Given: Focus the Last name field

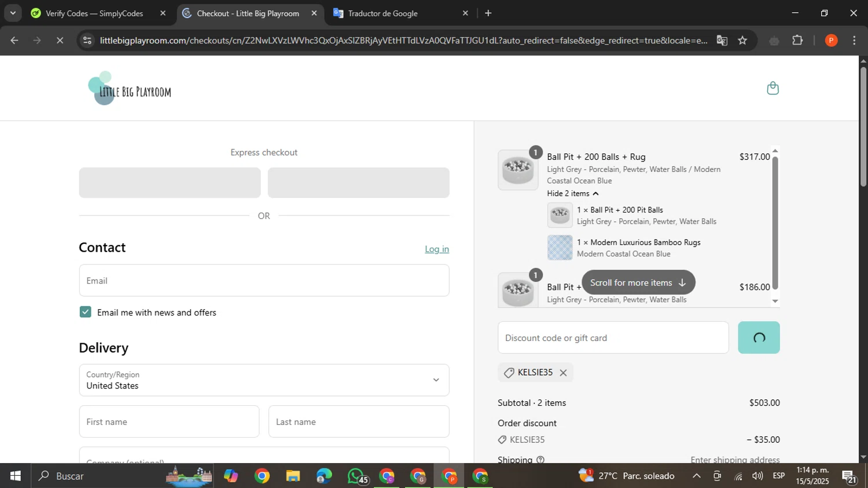Looking at the screenshot, I should click(359, 421).
